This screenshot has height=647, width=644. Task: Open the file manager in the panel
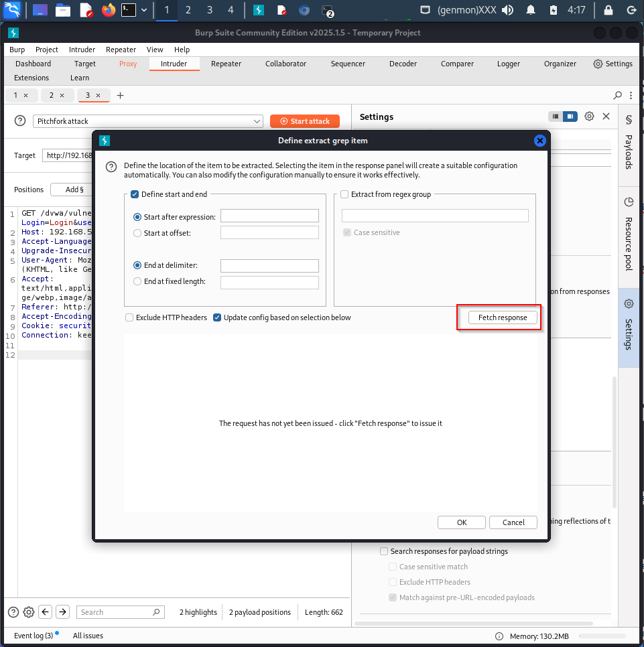coord(63,10)
